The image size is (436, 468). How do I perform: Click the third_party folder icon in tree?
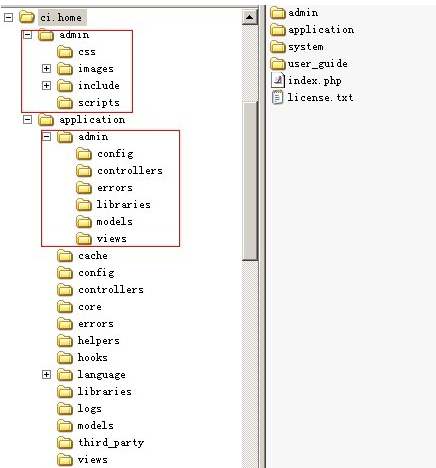coord(65,443)
